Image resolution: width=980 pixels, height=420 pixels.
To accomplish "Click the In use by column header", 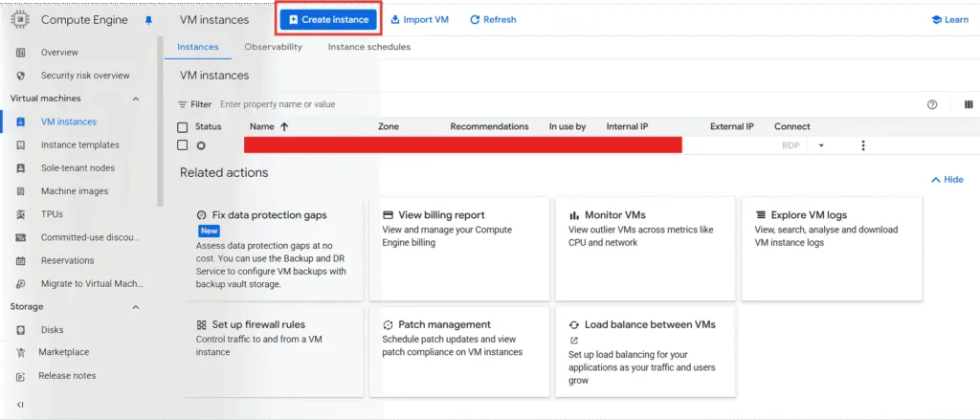I will click(568, 127).
